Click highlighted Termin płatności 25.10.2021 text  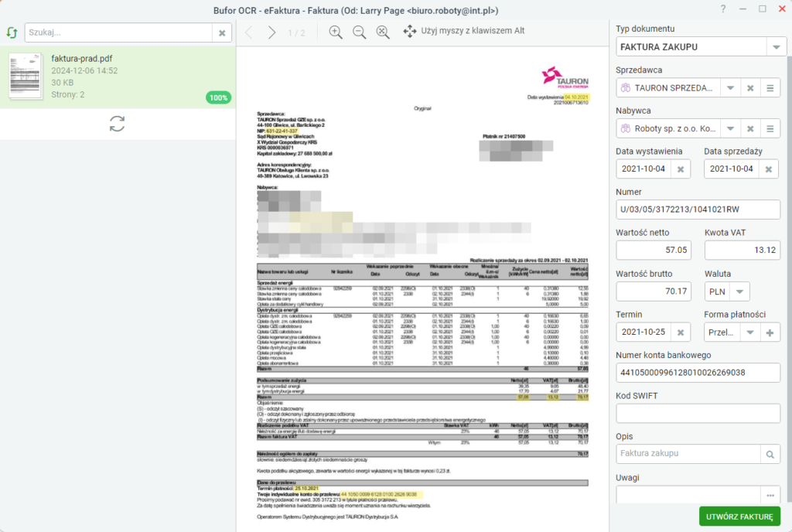pyautogui.click(x=306, y=489)
